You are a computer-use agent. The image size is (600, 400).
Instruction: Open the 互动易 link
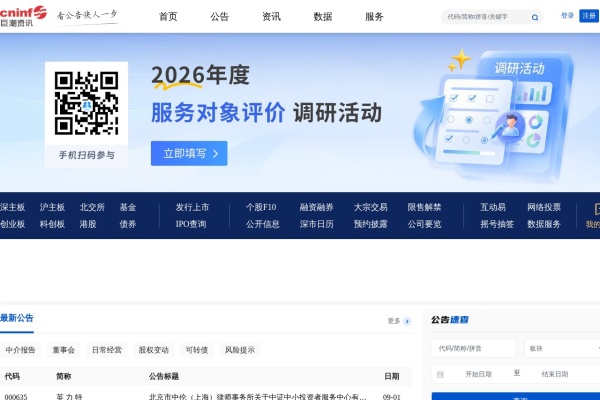point(493,207)
